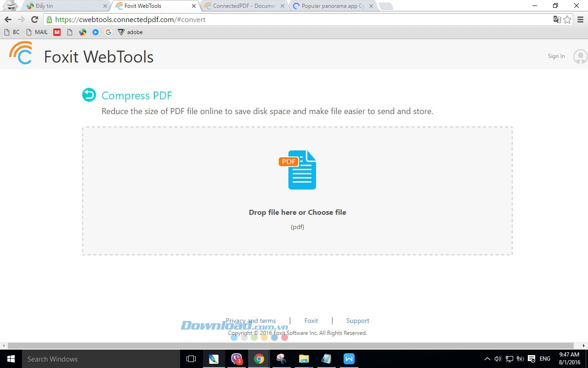Viewport: 588px width, 368px height.
Task: Launch the Snipping Tool from taskbar
Action: point(281,359)
